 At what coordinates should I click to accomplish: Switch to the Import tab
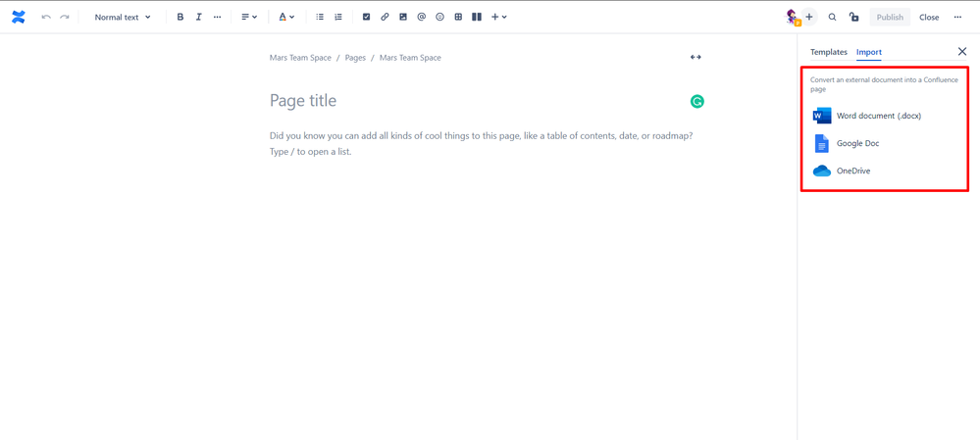point(869,52)
